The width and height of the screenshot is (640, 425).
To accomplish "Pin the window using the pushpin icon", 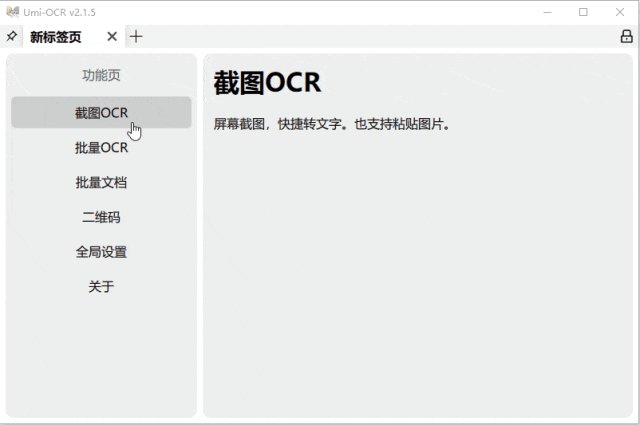I will click(x=11, y=36).
